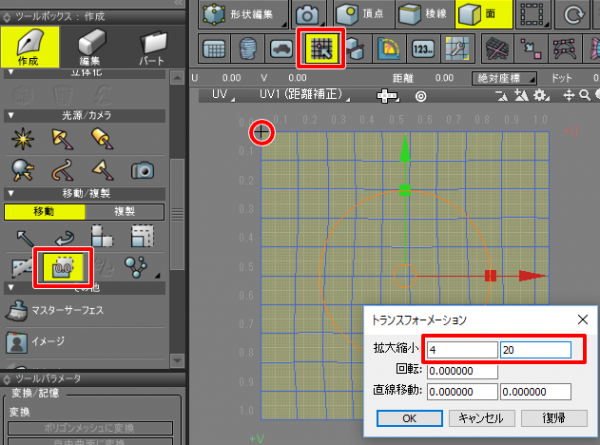600x445 pixels.
Task: Collapse the 移動/複製 section
Action: [x=11, y=193]
